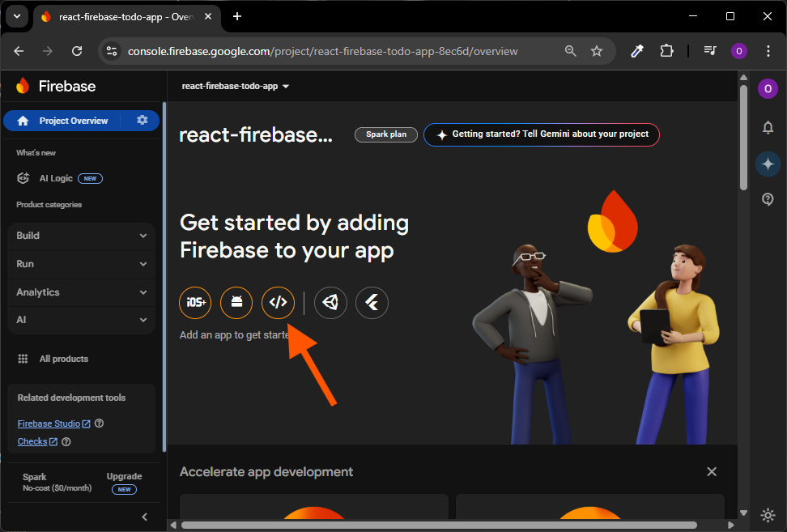Click the vertical page scrollbar thumb
The width and height of the screenshot is (787, 532).
click(x=743, y=138)
